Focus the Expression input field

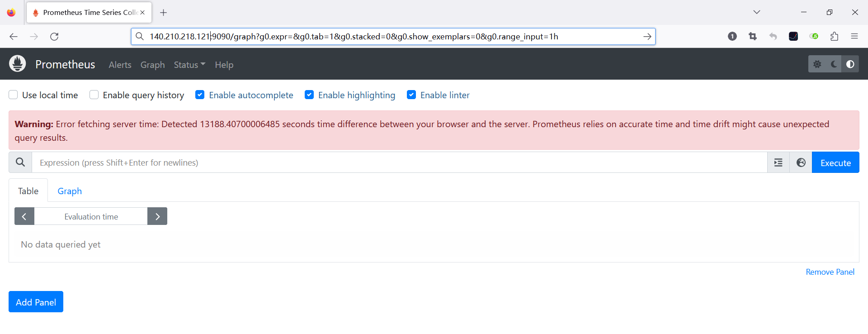click(398, 162)
